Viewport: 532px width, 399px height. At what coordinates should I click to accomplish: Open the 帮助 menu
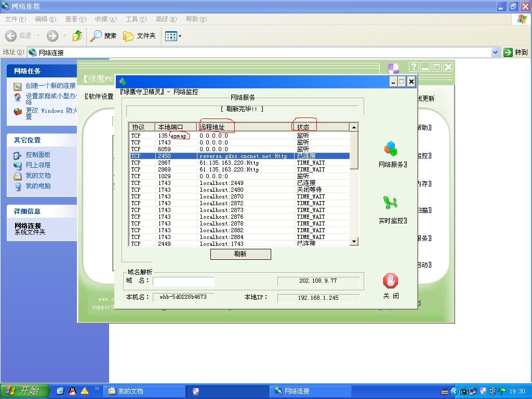pyautogui.click(x=196, y=19)
